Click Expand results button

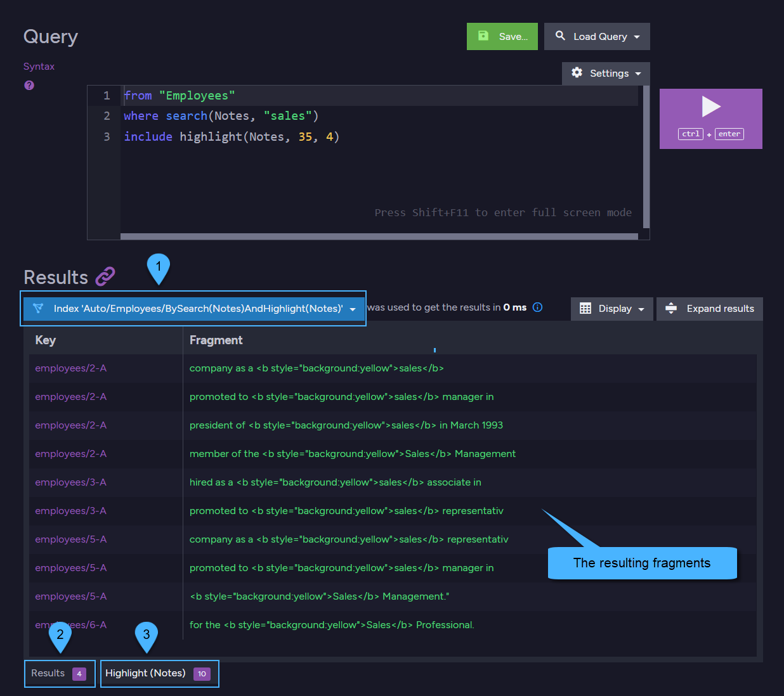point(710,309)
